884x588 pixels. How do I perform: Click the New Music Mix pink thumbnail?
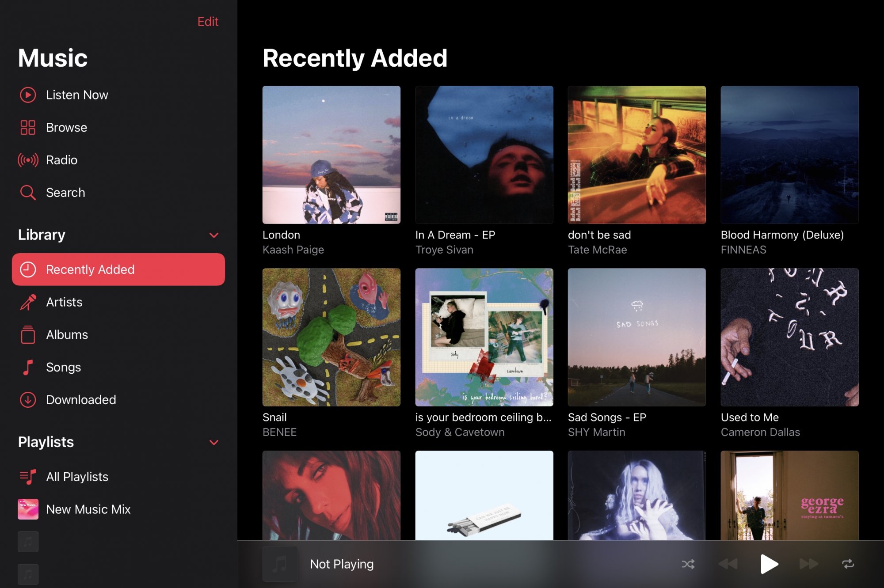tap(28, 509)
